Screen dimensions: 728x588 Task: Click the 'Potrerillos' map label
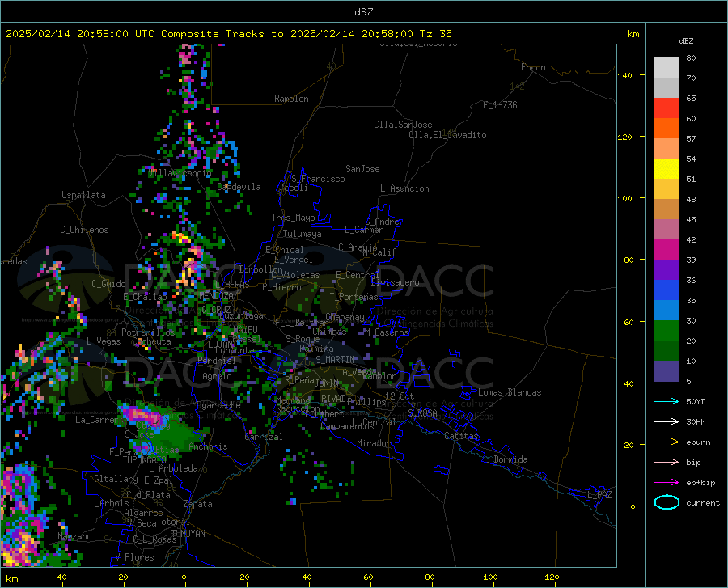(148, 332)
